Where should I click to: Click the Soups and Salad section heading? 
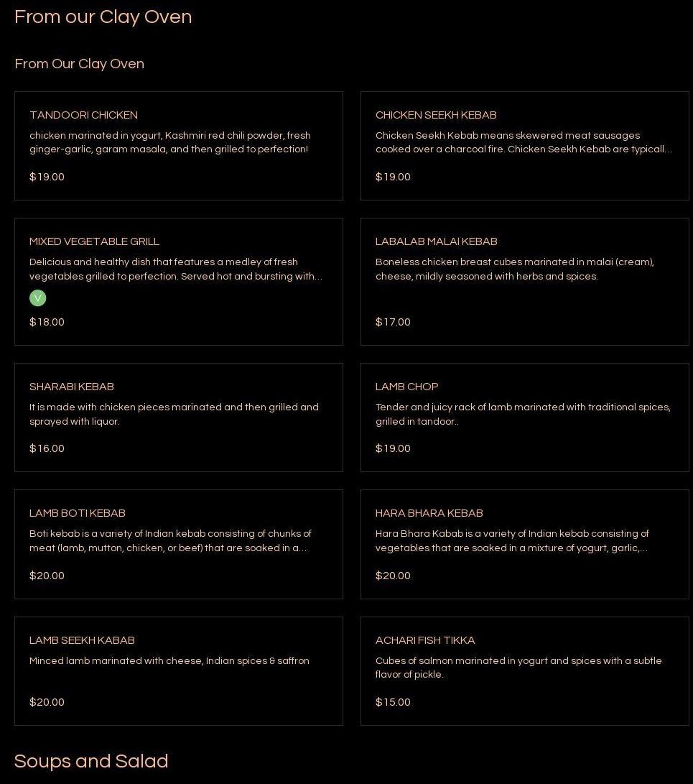(x=91, y=761)
